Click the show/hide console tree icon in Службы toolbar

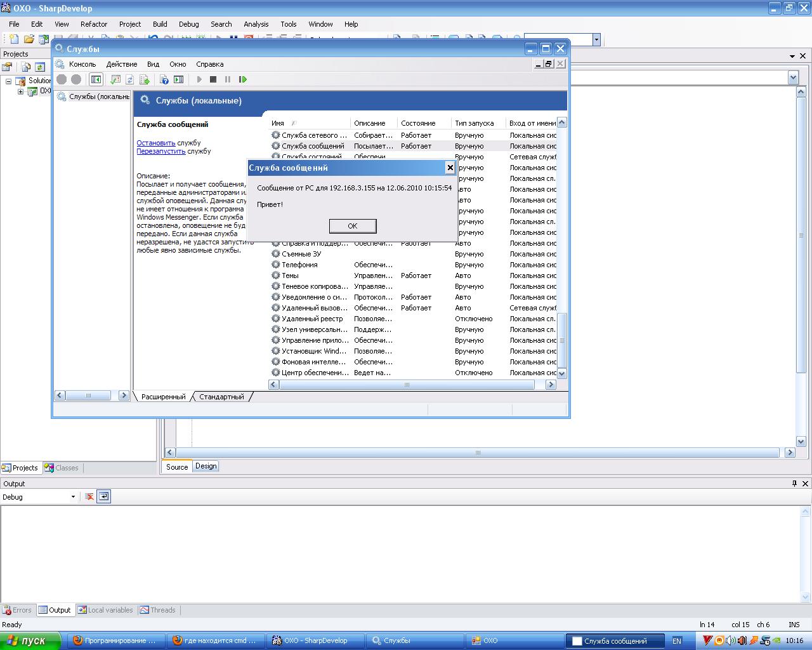click(96, 79)
